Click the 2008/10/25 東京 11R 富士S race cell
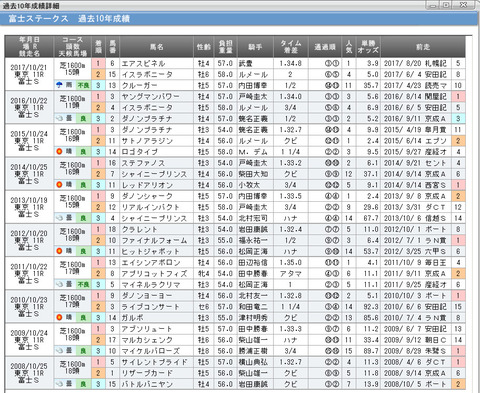 pyautogui.click(x=29, y=373)
